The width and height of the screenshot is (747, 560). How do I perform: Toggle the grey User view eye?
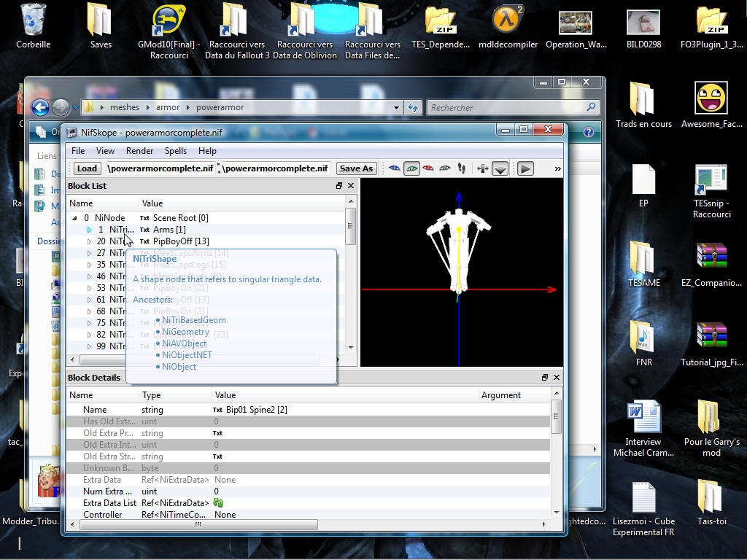pos(445,168)
